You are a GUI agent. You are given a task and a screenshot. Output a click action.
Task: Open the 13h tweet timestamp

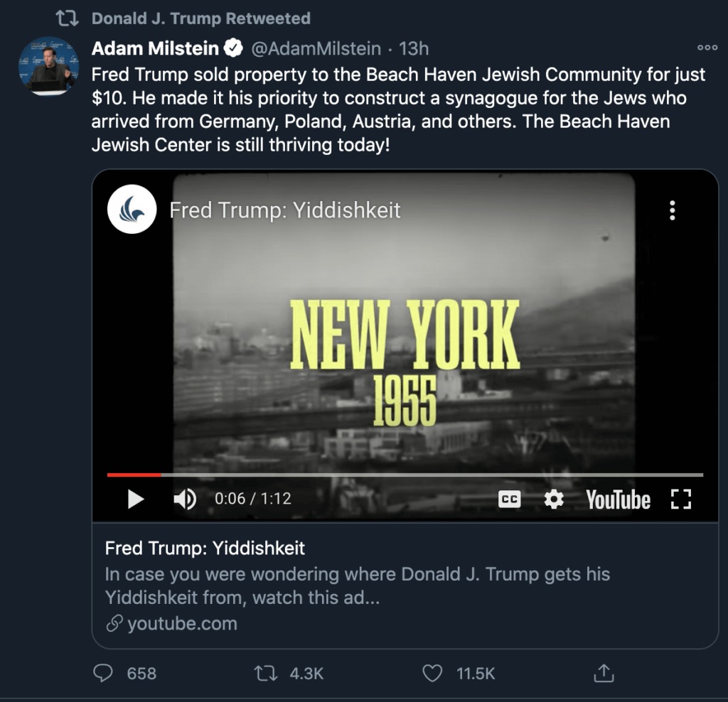[414, 48]
